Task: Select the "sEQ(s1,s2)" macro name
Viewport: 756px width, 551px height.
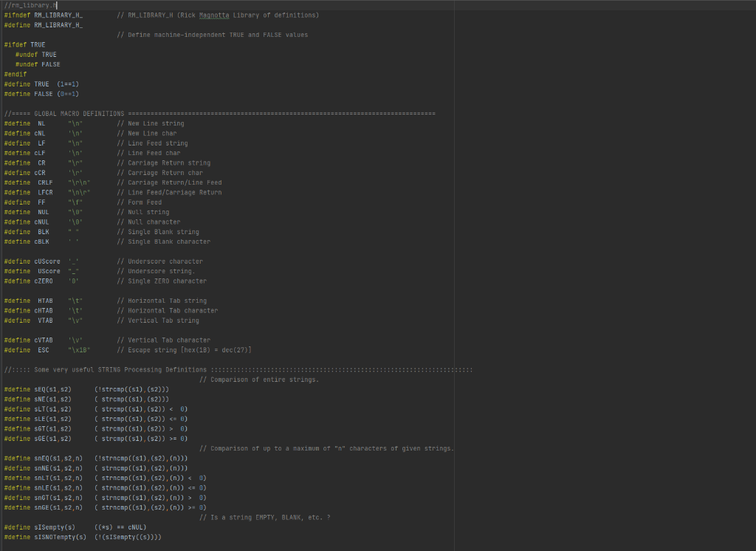Action: point(52,389)
